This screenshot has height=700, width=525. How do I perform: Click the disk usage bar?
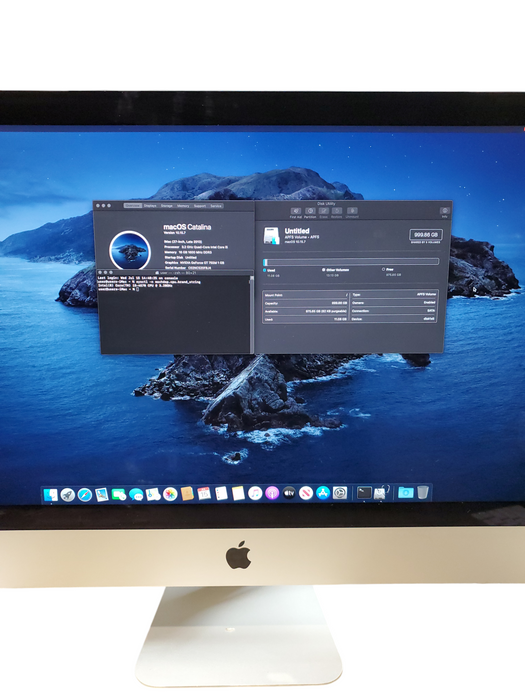[351, 262]
